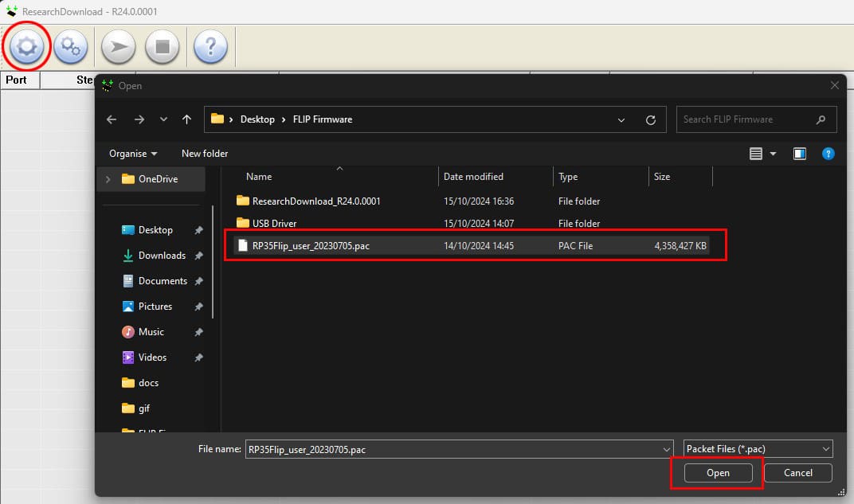Switch to the Downloads folder in sidebar
This screenshot has width=854, height=504.
[x=162, y=255]
